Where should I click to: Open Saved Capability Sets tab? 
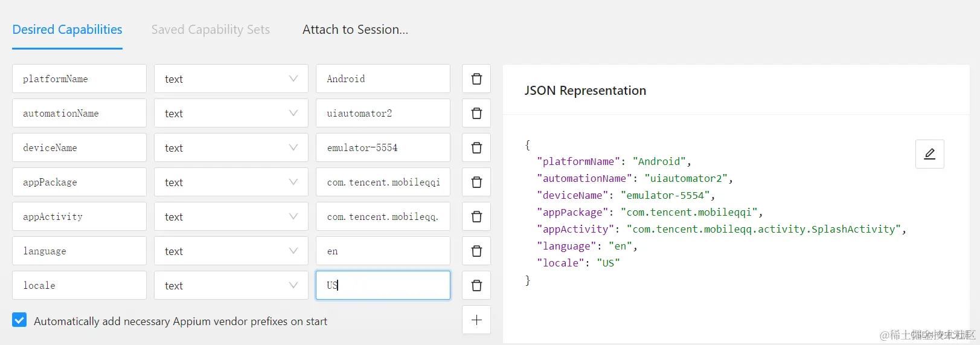tap(211, 30)
